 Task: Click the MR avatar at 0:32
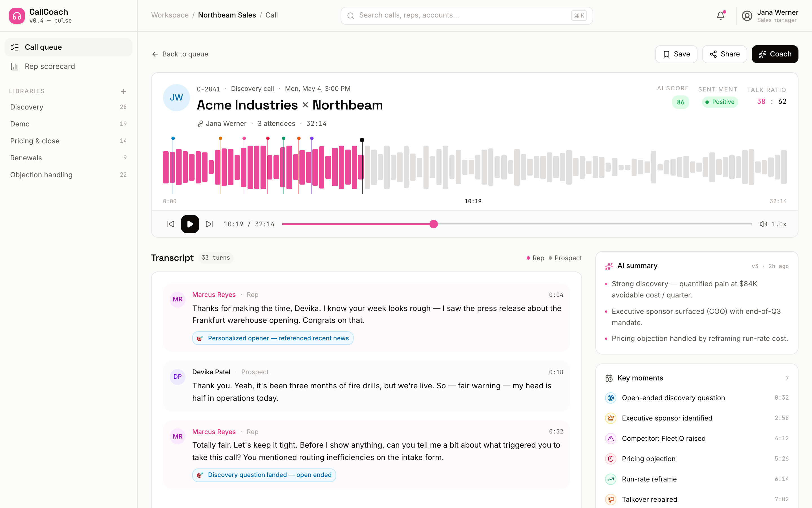pyautogui.click(x=178, y=436)
